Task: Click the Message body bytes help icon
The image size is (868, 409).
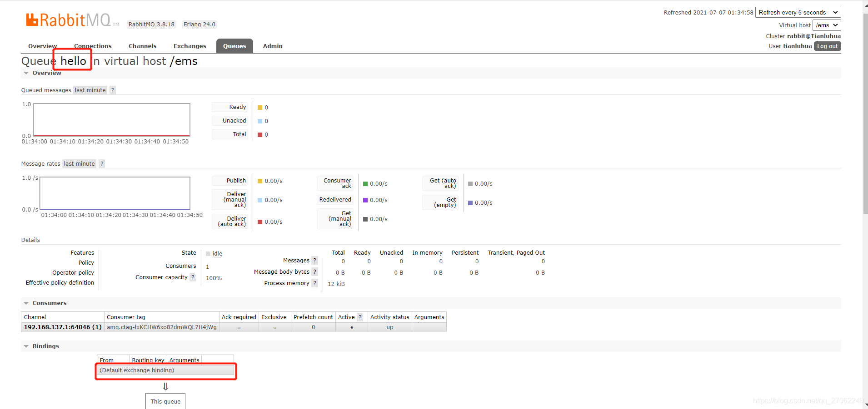Action: (x=314, y=271)
